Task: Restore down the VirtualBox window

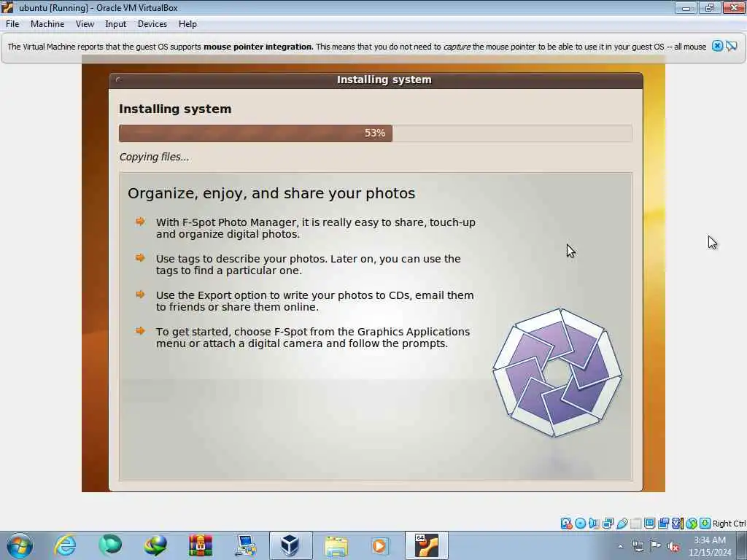Action: pyautogui.click(x=710, y=7)
